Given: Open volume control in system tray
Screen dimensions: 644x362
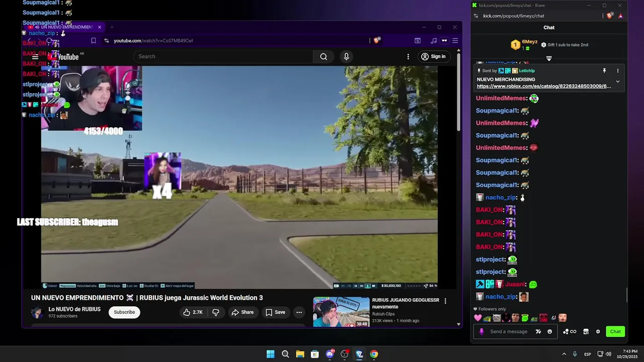Looking at the screenshot, I should click(608, 354).
